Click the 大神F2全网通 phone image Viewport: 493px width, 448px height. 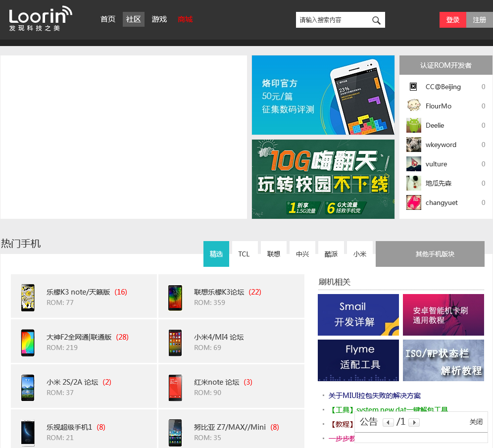28,343
